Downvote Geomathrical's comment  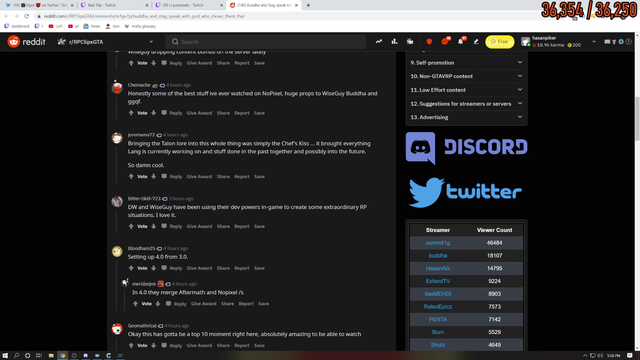pos(153,345)
